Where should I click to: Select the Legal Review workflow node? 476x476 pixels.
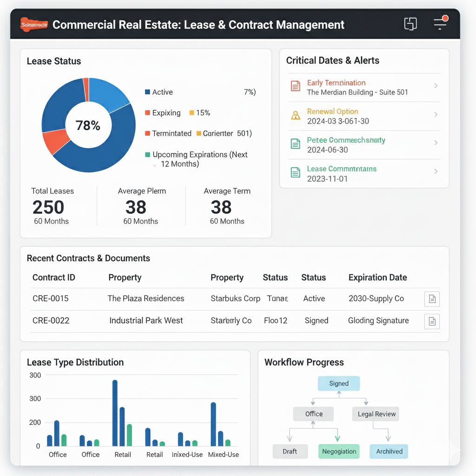tap(376, 414)
